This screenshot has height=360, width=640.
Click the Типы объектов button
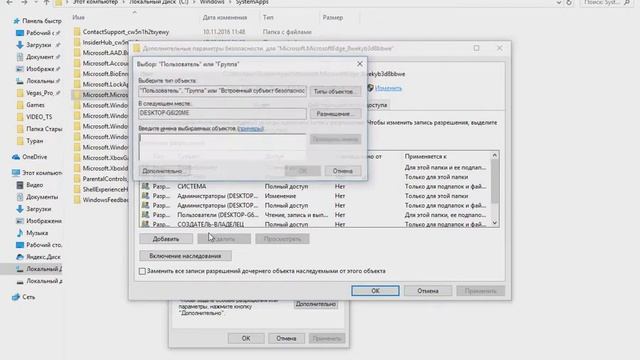(335, 91)
